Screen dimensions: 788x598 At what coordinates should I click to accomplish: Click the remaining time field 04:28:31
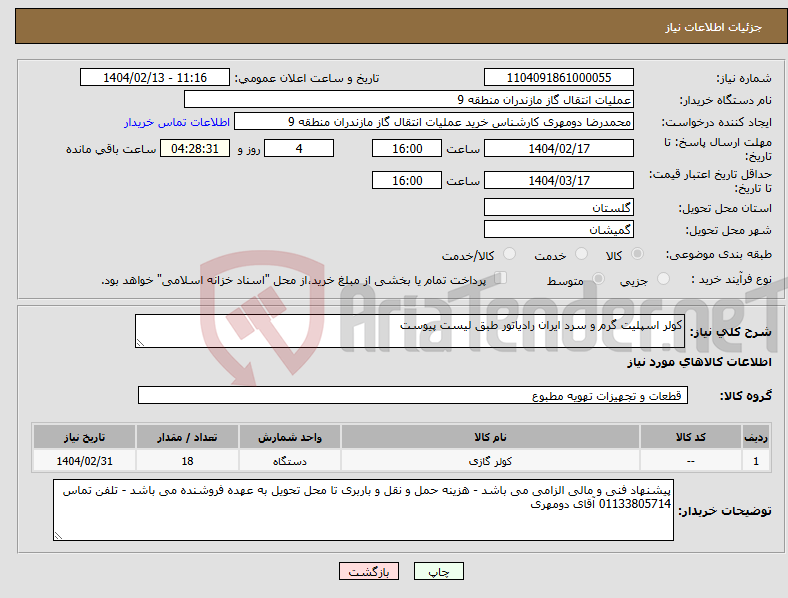point(195,148)
